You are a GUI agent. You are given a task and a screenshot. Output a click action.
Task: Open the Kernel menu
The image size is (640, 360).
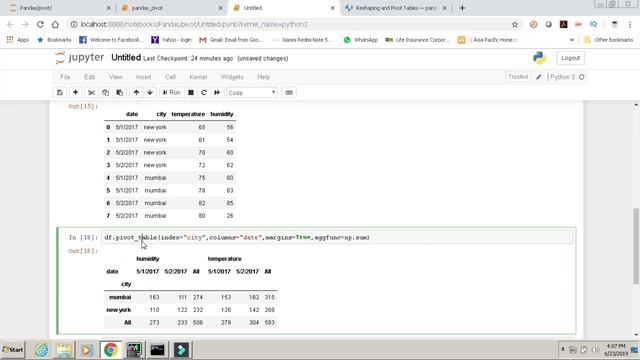pos(198,77)
